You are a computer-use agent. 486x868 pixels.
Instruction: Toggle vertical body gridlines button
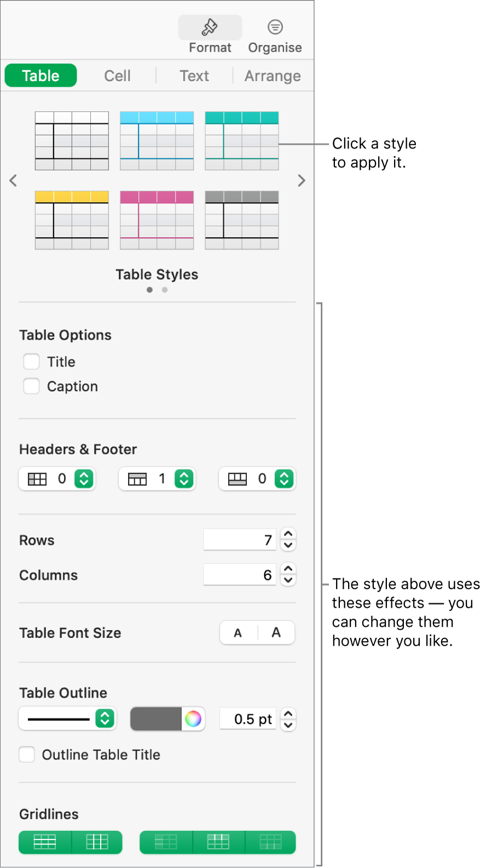[97, 842]
